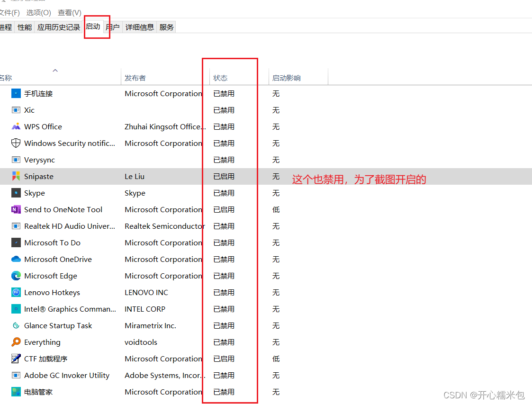Click 低 impact of Send to OneNote
The image size is (532, 404).
click(x=276, y=210)
